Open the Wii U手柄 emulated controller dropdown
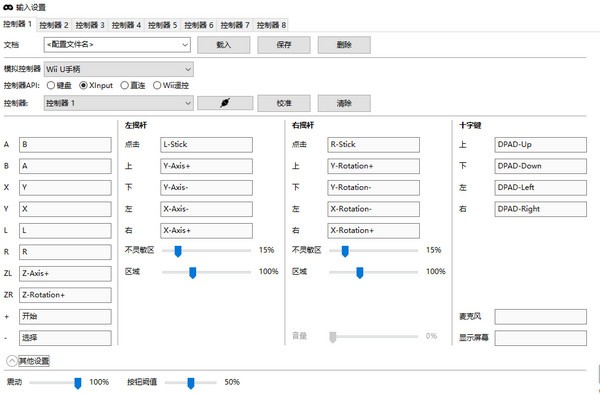Viewport: 600px width, 394px height. [119, 69]
